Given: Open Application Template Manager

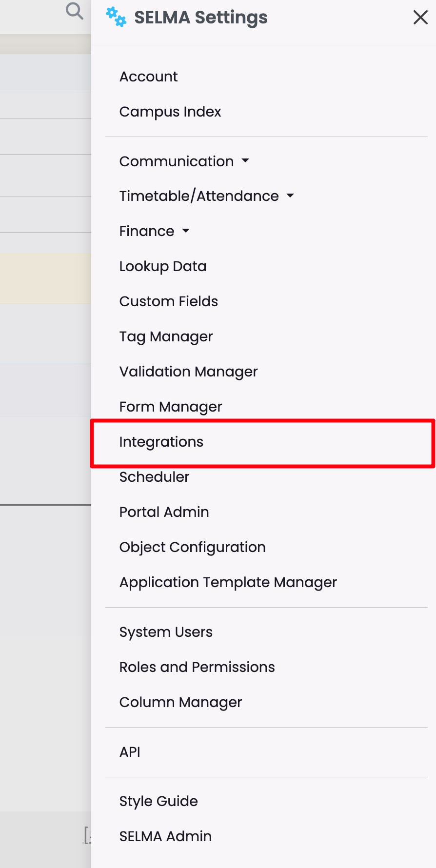Looking at the screenshot, I should click(228, 582).
